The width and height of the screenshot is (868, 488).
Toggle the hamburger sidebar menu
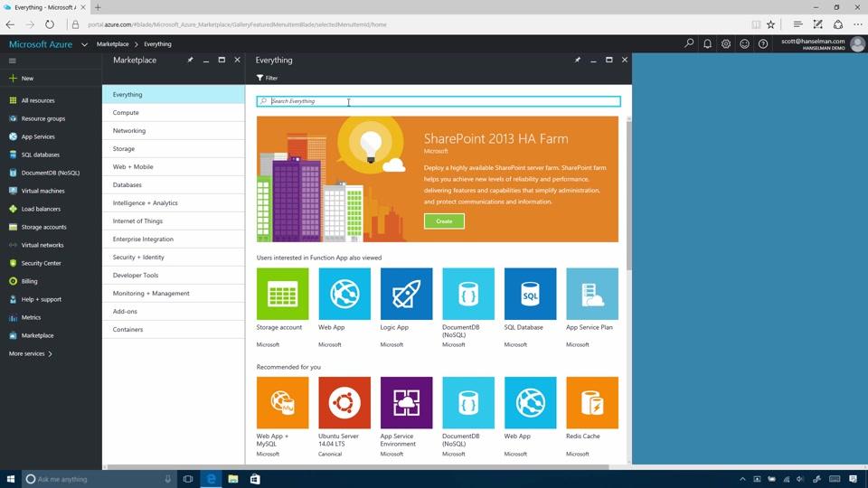(12, 61)
